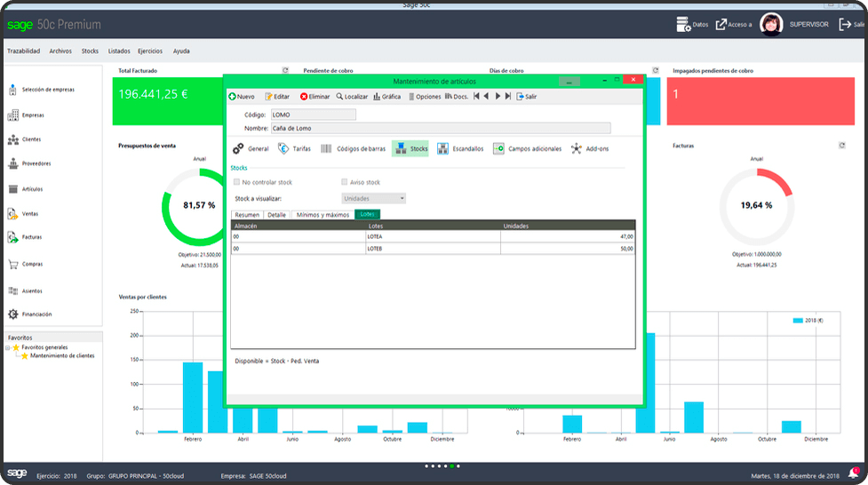
Task: Open the Trazabilidad menu
Action: click(x=23, y=51)
